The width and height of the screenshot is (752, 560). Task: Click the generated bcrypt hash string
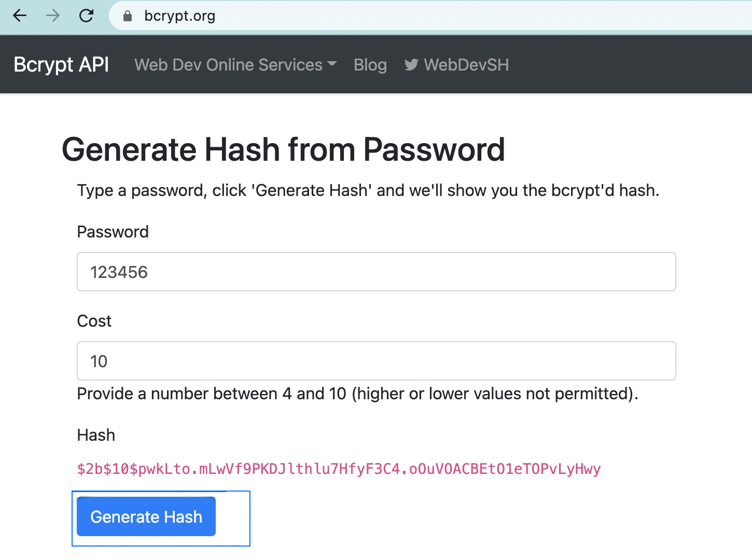(339, 469)
